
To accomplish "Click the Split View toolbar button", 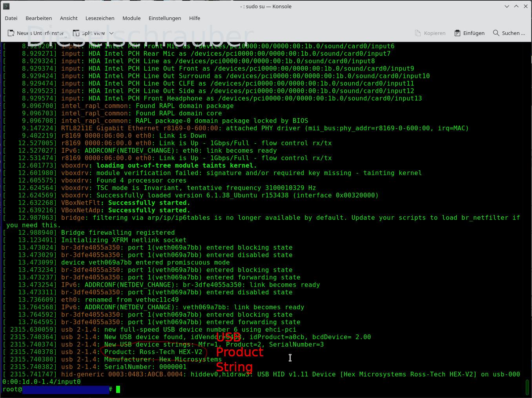I will tap(89, 33).
